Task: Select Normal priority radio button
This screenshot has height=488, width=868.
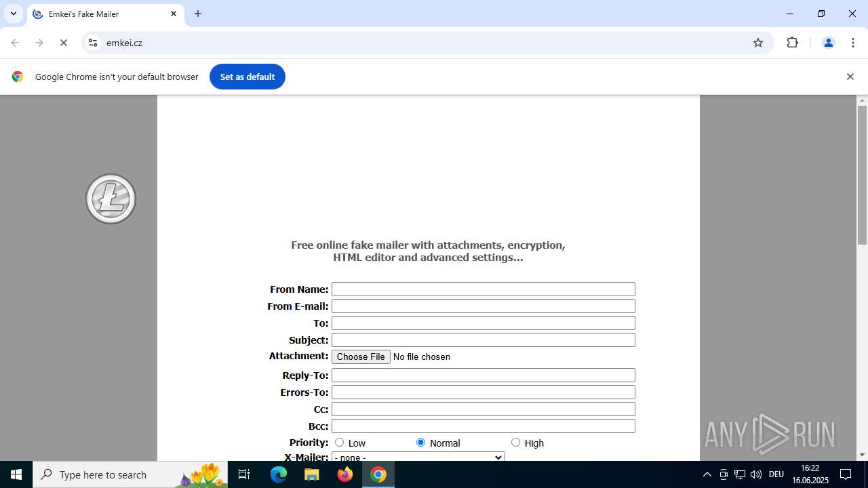Action: [x=420, y=443]
